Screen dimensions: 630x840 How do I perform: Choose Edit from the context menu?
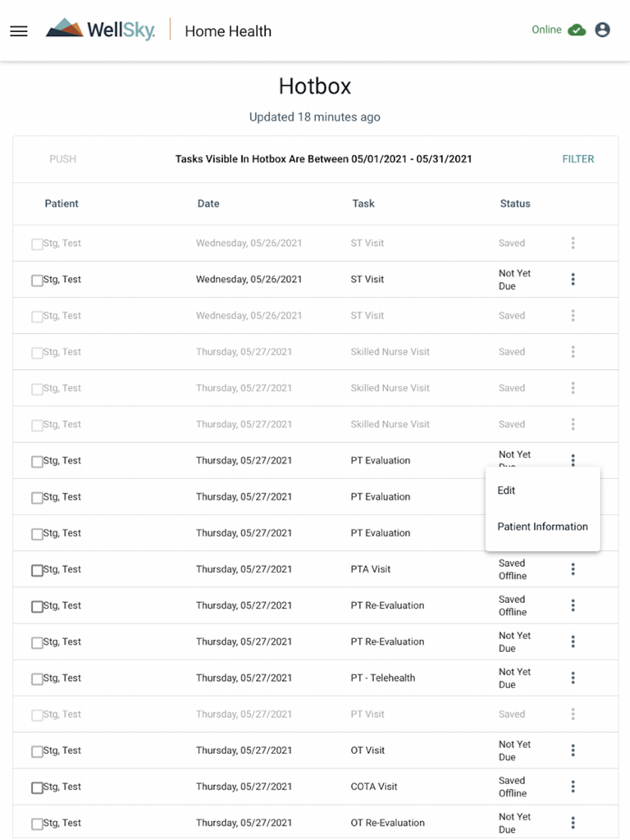(506, 491)
